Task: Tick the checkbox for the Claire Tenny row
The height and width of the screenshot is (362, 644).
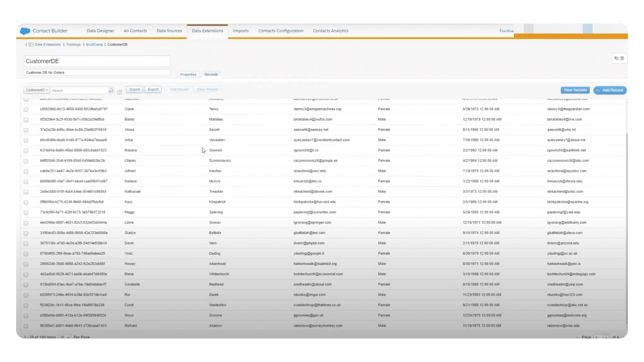Action: [26, 109]
